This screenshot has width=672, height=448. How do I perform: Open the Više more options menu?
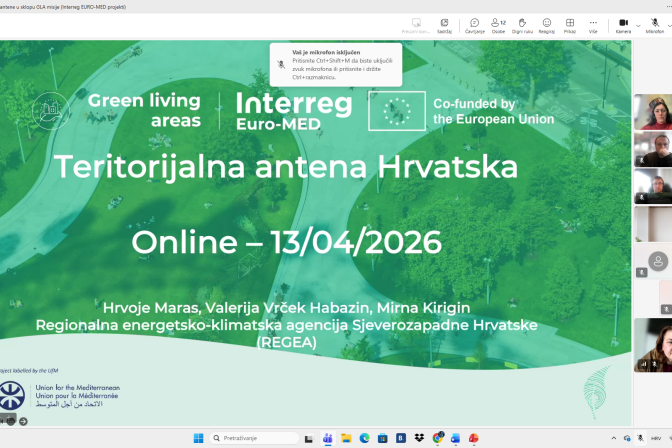click(593, 26)
